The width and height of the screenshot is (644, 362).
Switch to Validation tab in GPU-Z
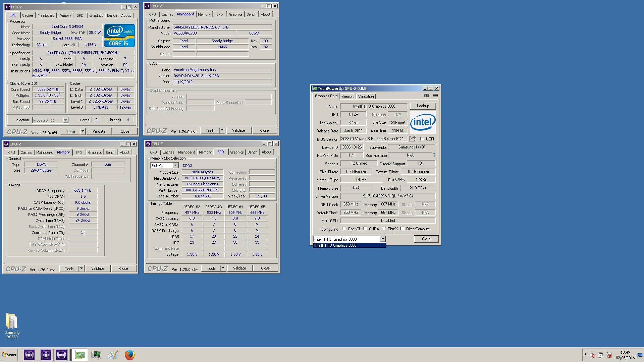coord(366,96)
